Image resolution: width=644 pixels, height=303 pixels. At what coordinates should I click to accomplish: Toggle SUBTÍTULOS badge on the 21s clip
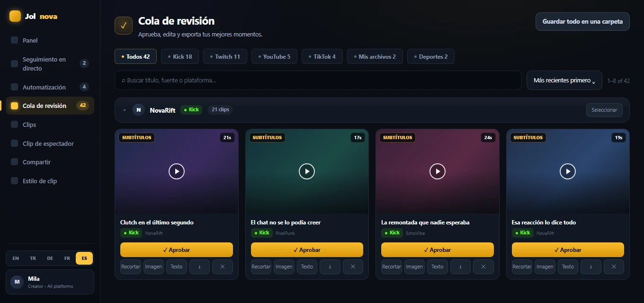[136, 138]
